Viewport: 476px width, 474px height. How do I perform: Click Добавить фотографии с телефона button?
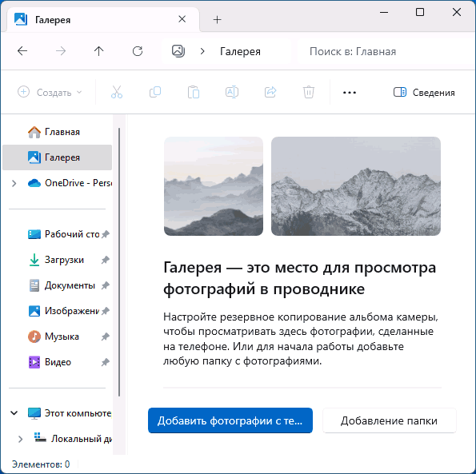230,420
